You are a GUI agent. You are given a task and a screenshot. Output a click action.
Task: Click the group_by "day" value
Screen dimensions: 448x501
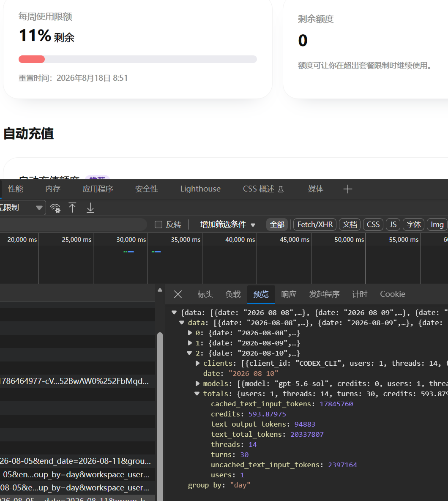point(240,485)
